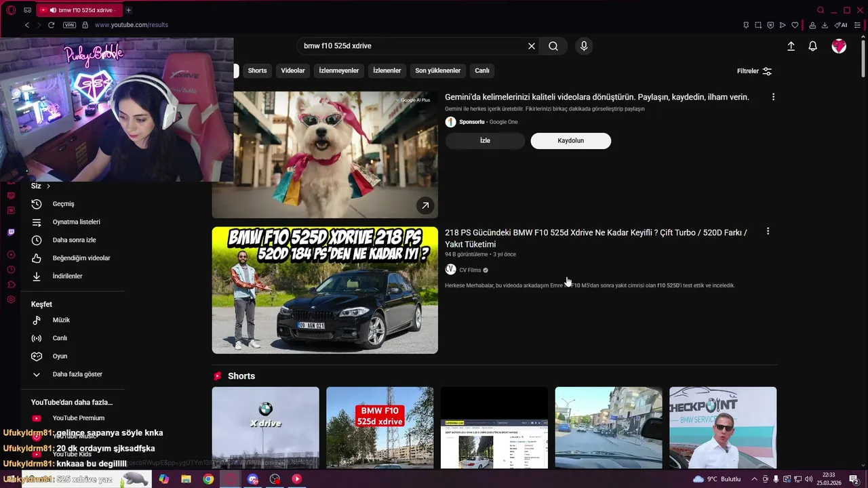868x488 pixels.
Task: Open the Opera GX menu logo
Action: [11, 10]
